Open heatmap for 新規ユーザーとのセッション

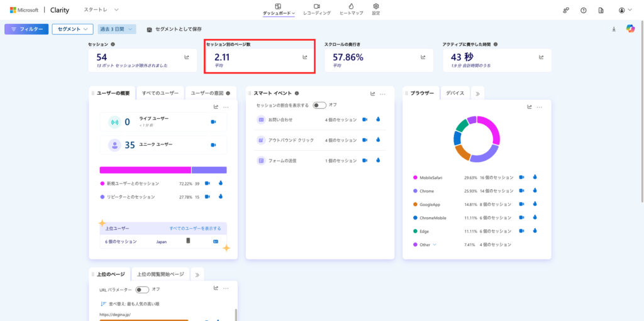221,183
